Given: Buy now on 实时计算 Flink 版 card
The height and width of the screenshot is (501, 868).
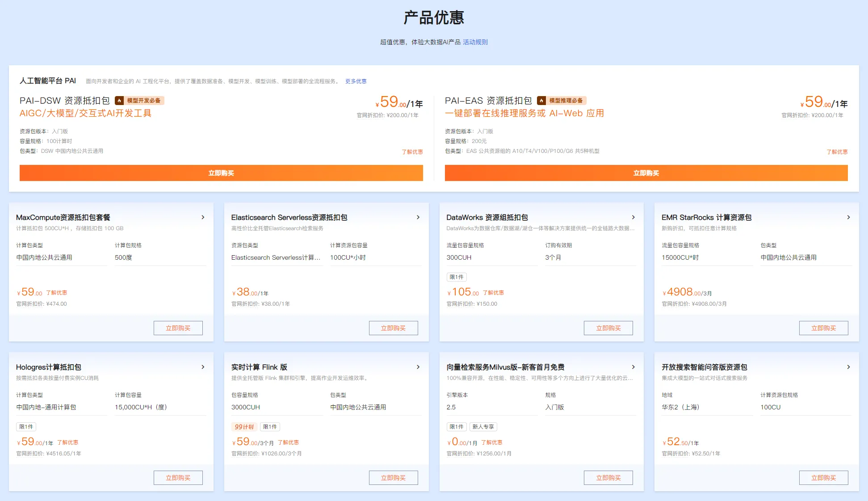Looking at the screenshot, I should click(394, 478).
